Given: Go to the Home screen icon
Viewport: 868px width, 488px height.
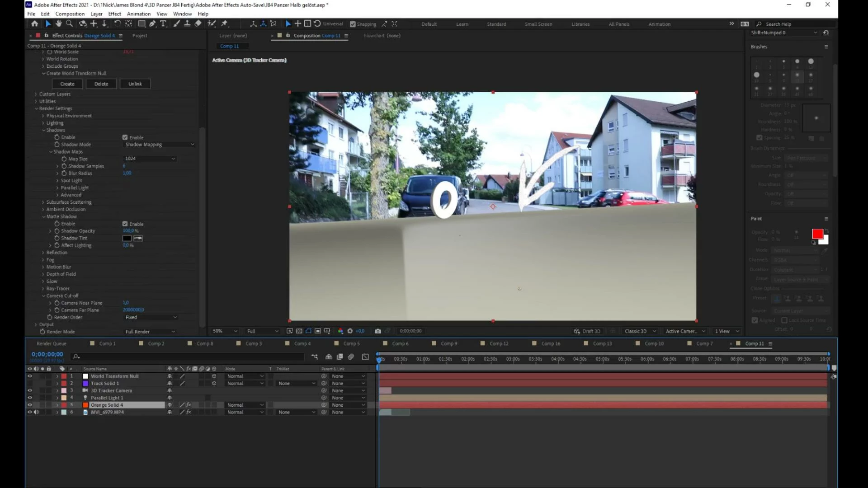Looking at the screenshot, I should pyautogui.click(x=34, y=24).
